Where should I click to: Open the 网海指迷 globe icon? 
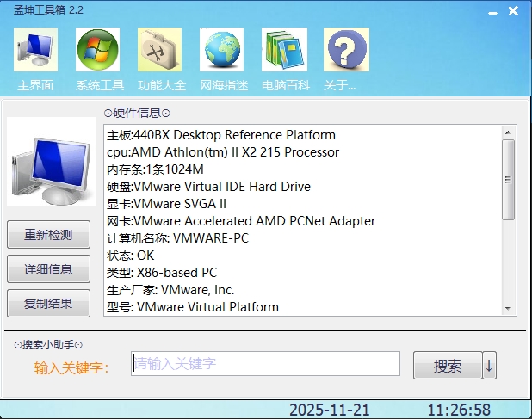(221, 50)
